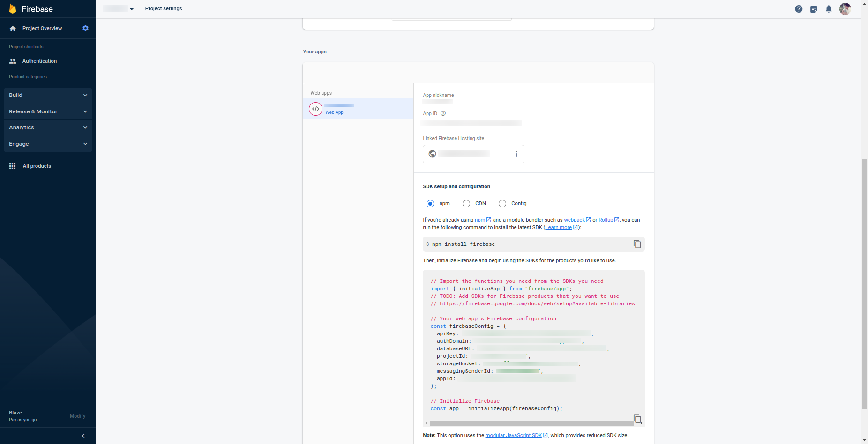This screenshot has width=868, height=444.
Task: Copy the npm install firebase command
Action: click(637, 244)
